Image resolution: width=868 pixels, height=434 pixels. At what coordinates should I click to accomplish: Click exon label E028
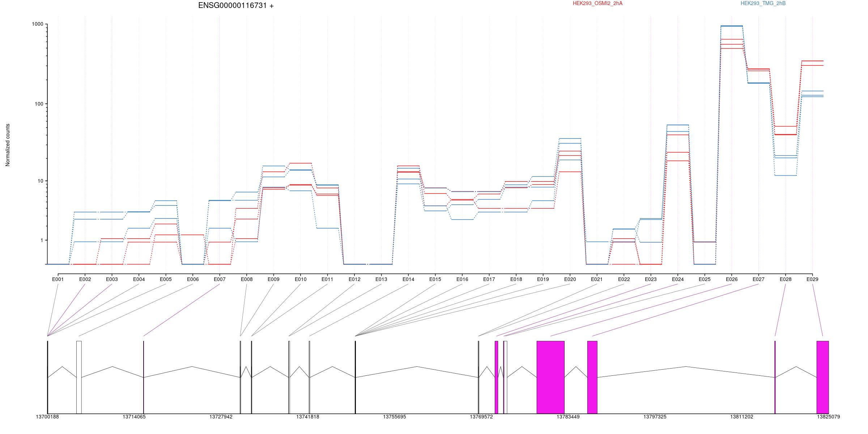(x=786, y=279)
